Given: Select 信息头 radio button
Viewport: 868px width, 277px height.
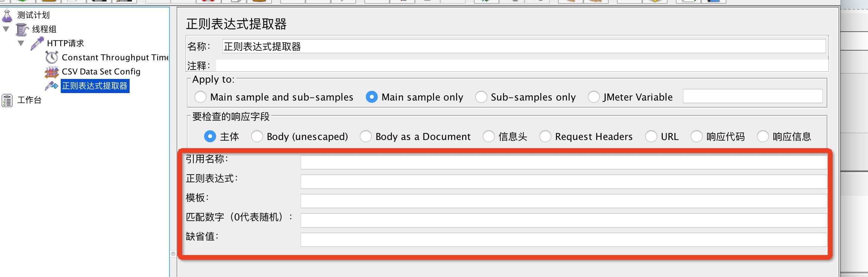Looking at the screenshot, I should 489,137.
